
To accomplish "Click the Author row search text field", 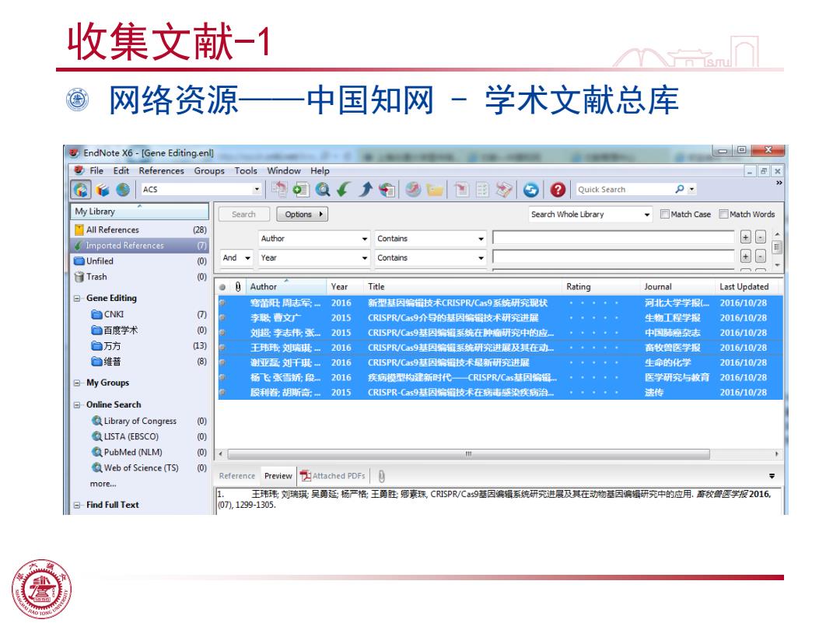I will pos(614,238).
